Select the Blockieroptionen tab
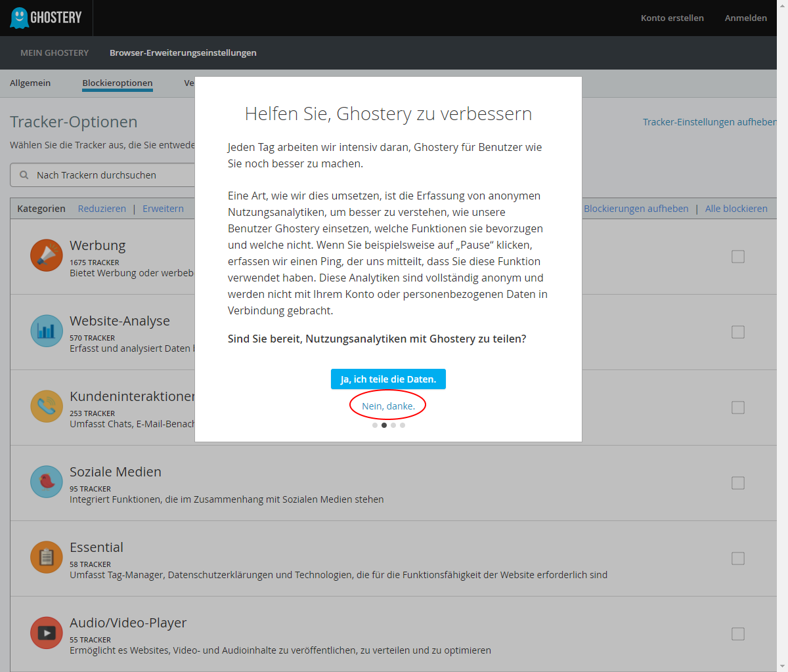The height and width of the screenshot is (672, 788). (118, 83)
